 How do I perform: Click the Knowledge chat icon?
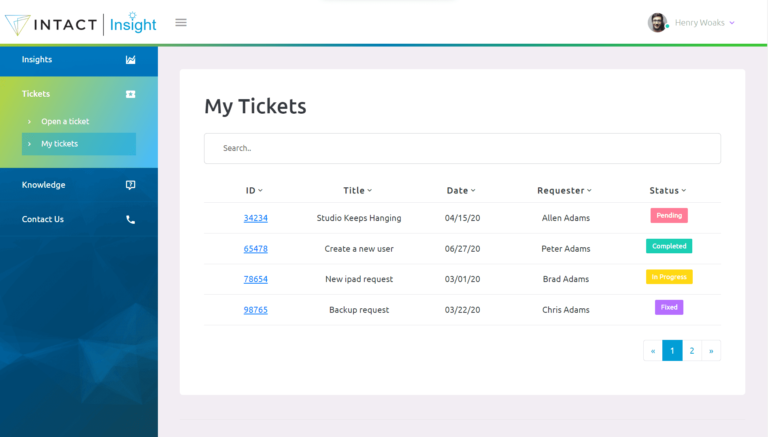point(130,185)
